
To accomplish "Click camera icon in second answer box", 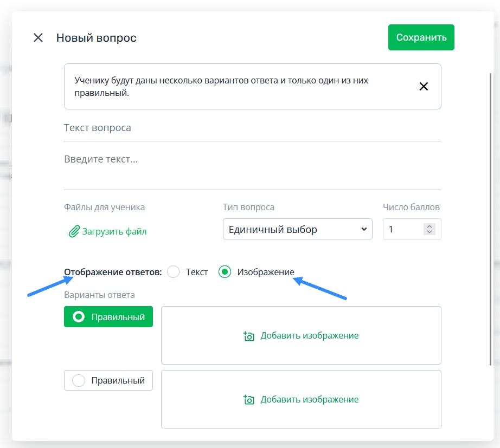I will [249, 399].
